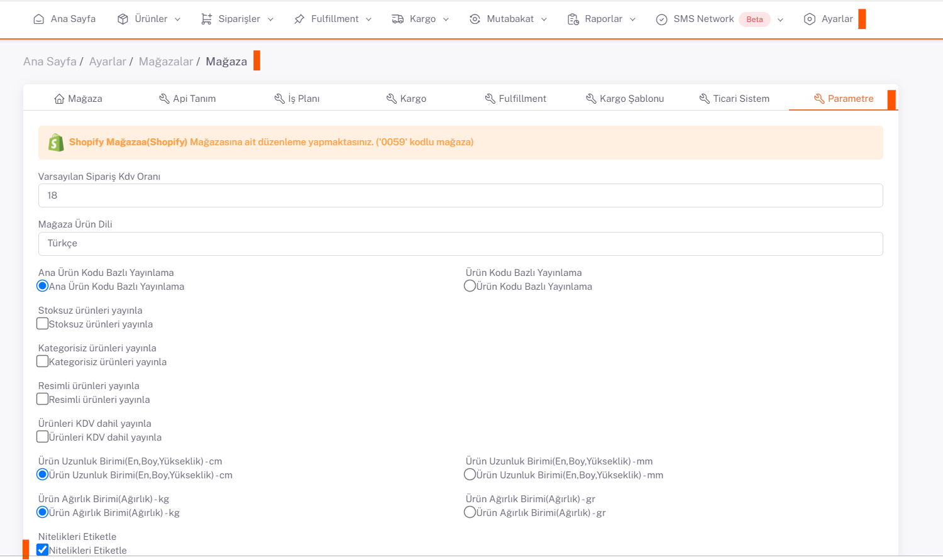Screen dimensions: 943x560
Task: Click the Beta badge next to SMS Network
Action: (x=754, y=19)
